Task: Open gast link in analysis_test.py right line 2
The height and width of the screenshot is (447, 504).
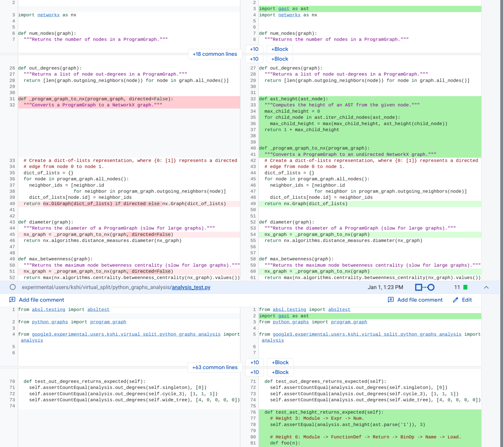Action: (284, 316)
